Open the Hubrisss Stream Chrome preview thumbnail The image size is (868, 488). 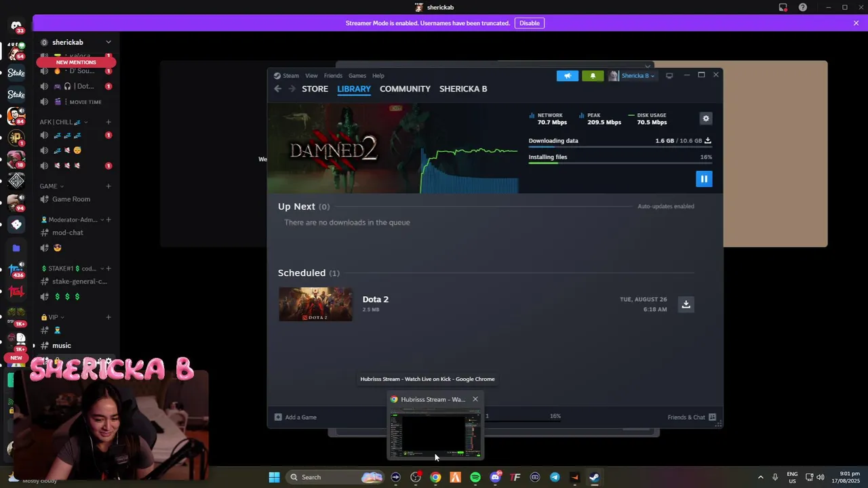coord(435,434)
